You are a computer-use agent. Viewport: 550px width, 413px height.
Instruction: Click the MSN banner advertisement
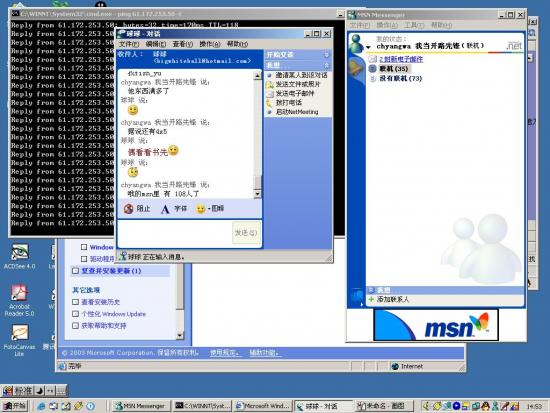coord(436,325)
